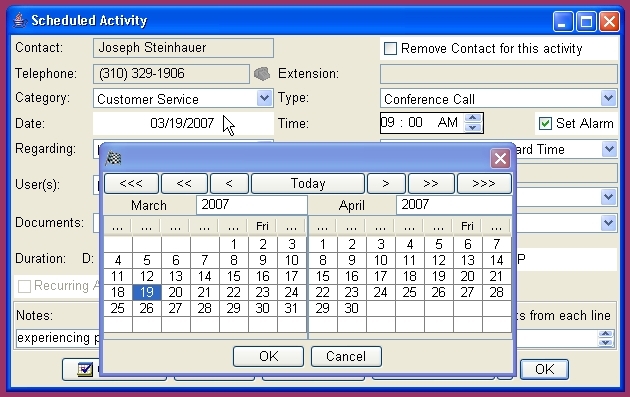Select April 30 in the calendar
Screen dimensions: 630x397
click(x=352, y=308)
